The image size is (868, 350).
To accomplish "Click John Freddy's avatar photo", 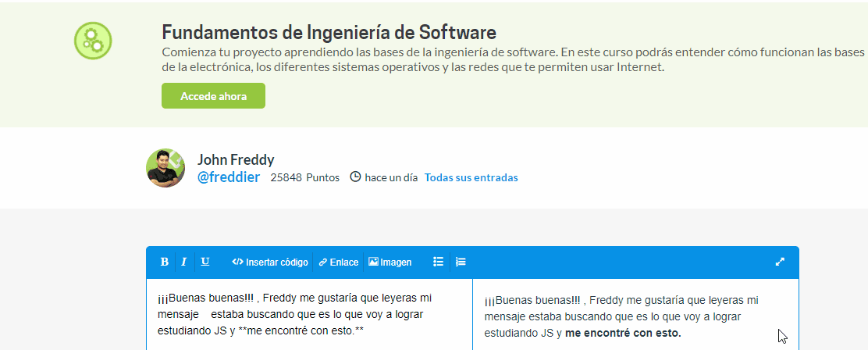I will click(x=165, y=168).
